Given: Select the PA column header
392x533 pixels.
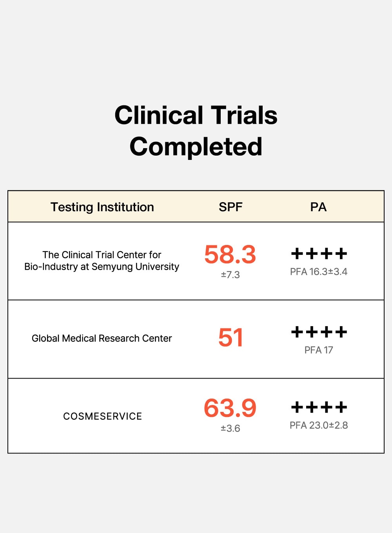Looking at the screenshot, I should tap(318, 207).
